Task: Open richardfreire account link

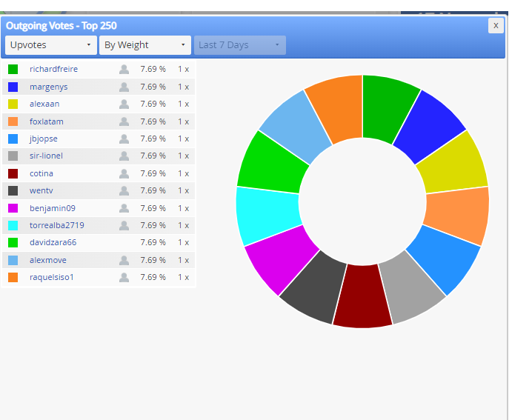Action: tap(53, 69)
